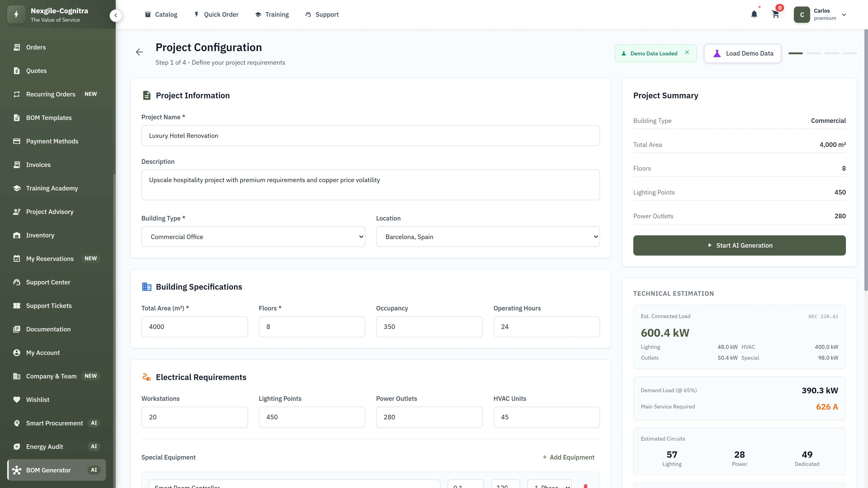
Task: Delete the Smart Room Controller equipment row
Action: pos(586,486)
